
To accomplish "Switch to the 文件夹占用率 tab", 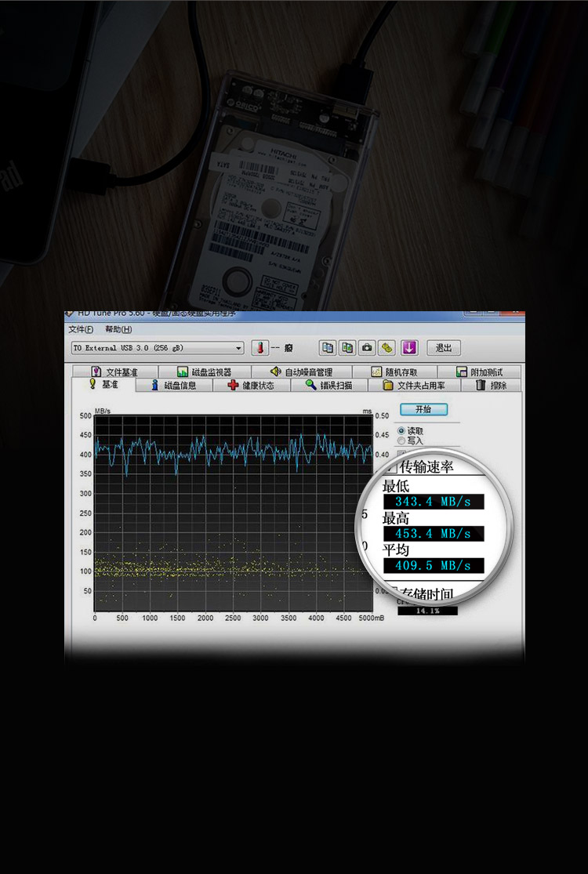I will coord(413,385).
